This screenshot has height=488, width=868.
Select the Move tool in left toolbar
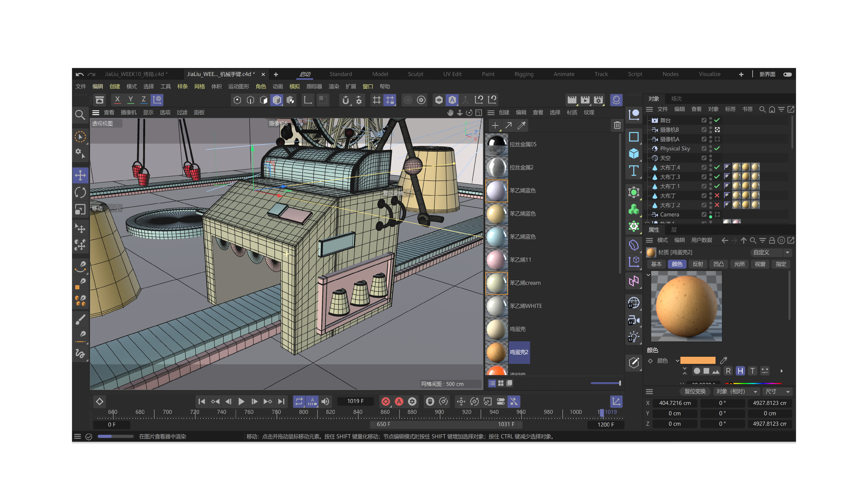coord(80,175)
